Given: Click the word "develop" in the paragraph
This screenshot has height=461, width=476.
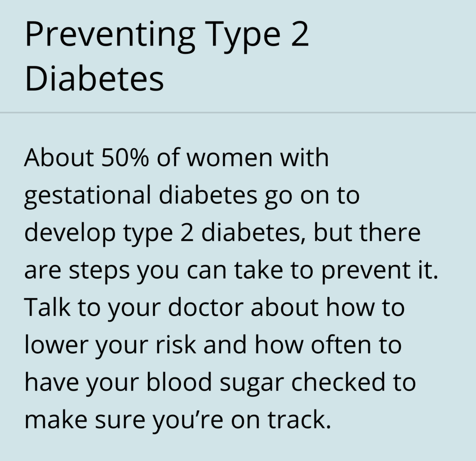Looking at the screenshot, I should click(x=70, y=233).
